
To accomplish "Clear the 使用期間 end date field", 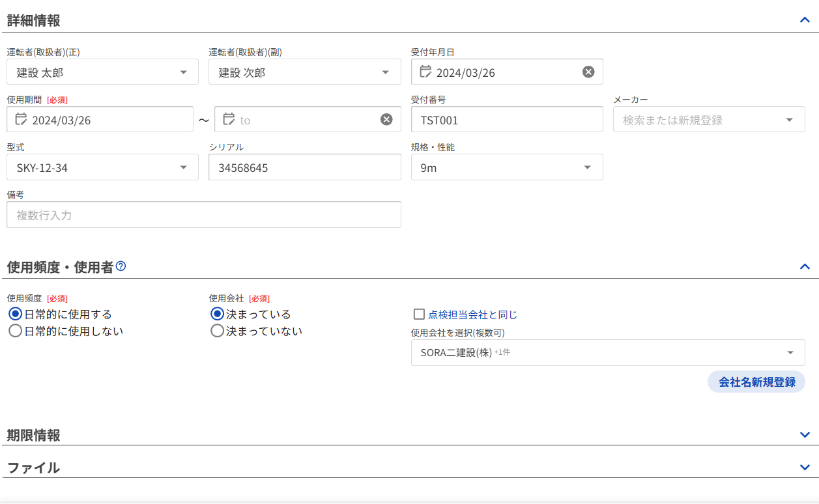I will 386,119.
